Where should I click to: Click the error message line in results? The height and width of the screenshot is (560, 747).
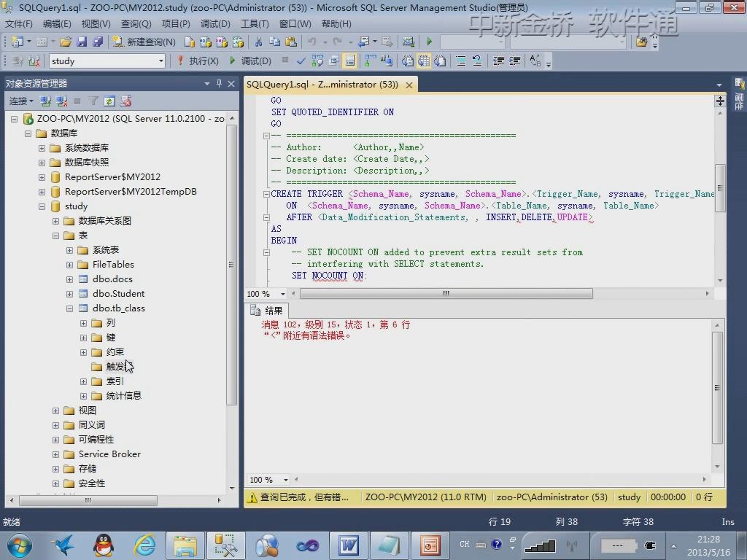pyautogui.click(x=336, y=324)
